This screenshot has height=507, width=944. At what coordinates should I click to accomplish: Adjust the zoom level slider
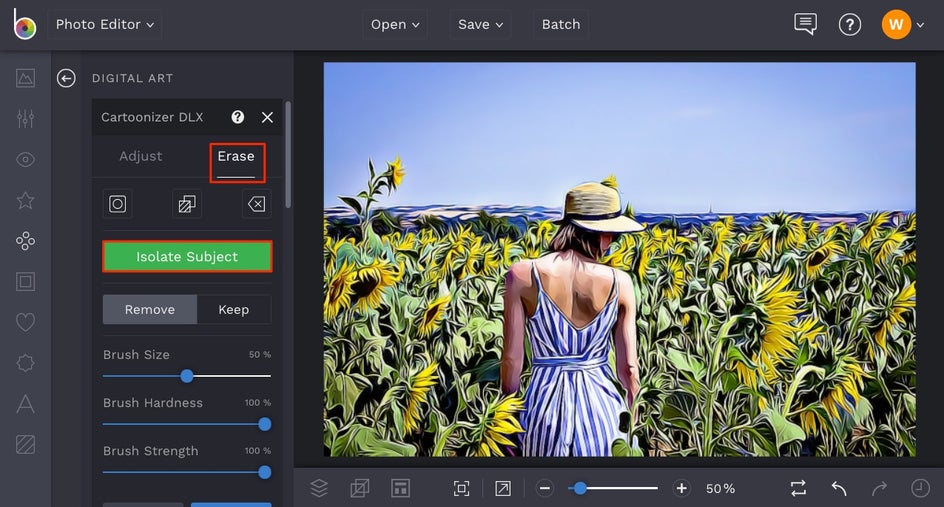613,488
